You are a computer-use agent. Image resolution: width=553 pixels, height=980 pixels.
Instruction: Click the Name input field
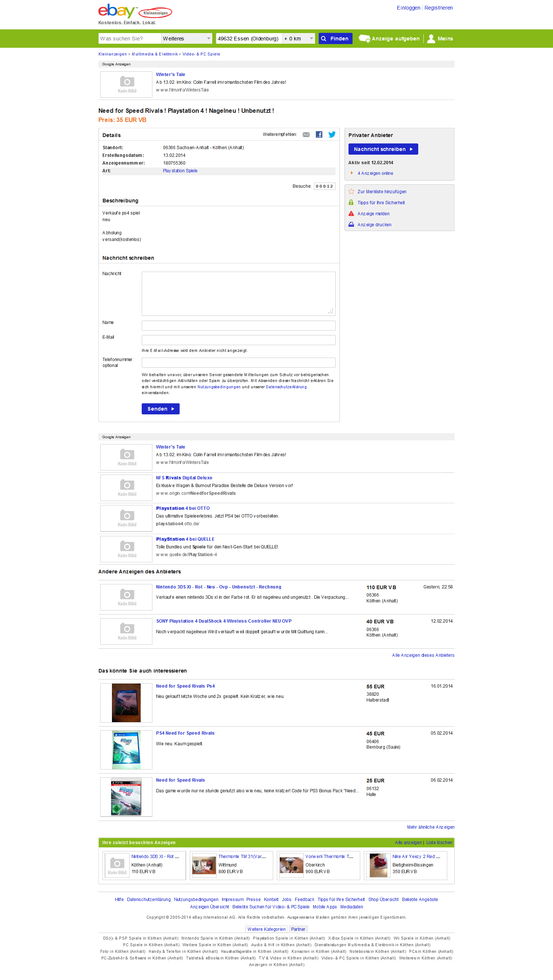(238, 326)
